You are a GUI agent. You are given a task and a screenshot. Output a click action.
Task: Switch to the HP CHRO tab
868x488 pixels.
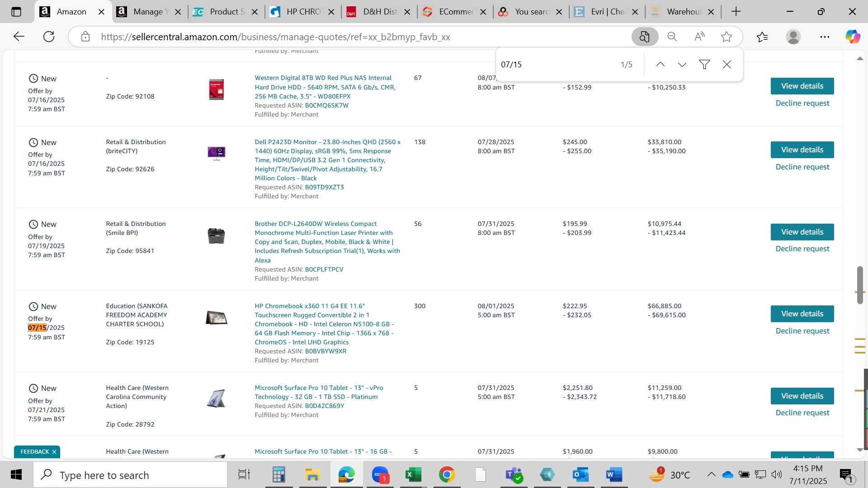point(302,12)
